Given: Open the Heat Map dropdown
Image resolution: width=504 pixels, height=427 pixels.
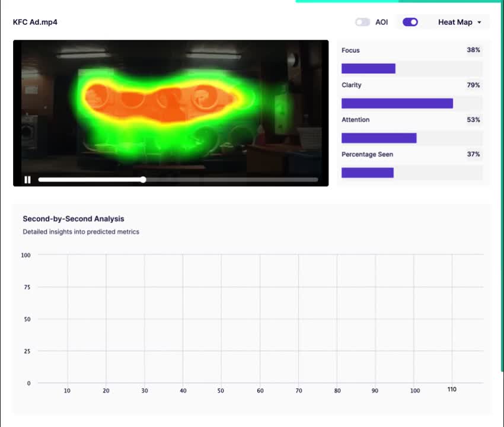Looking at the screenshot, I should click(x=460, y=22).
